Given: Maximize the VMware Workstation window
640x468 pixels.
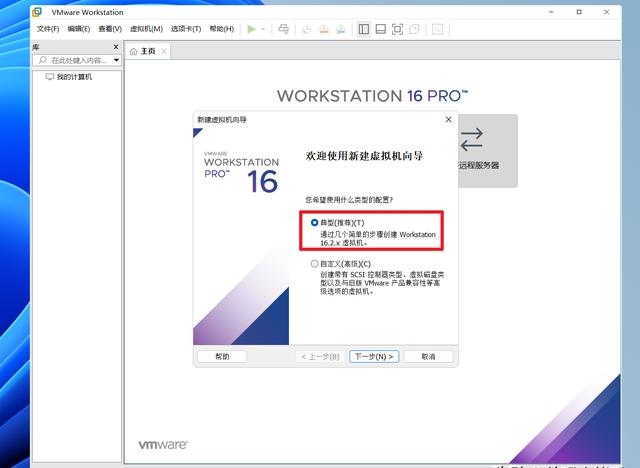Looking at the screenshot, I should click(x=579, y=12).
